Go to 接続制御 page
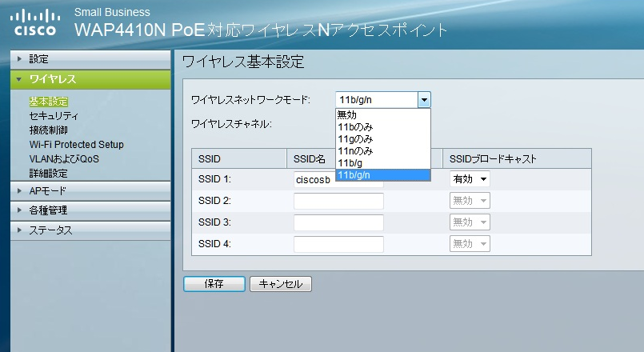Image resolution: width=644 pixels, height=352 pixels. click(49, 130)
